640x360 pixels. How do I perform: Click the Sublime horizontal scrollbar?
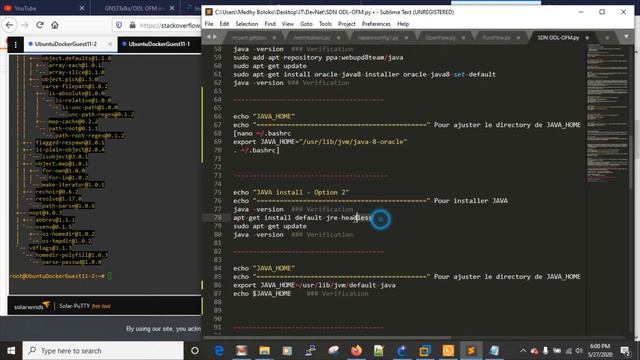coord(327,338)
